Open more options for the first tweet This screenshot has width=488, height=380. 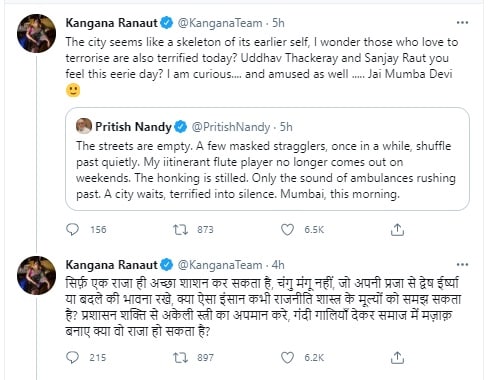click(x=462, y=23)
